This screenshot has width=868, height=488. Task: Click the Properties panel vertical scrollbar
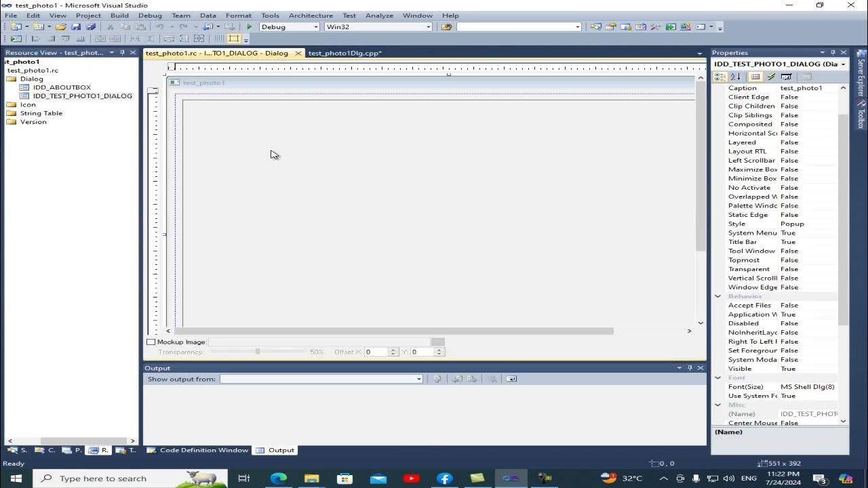843,218
